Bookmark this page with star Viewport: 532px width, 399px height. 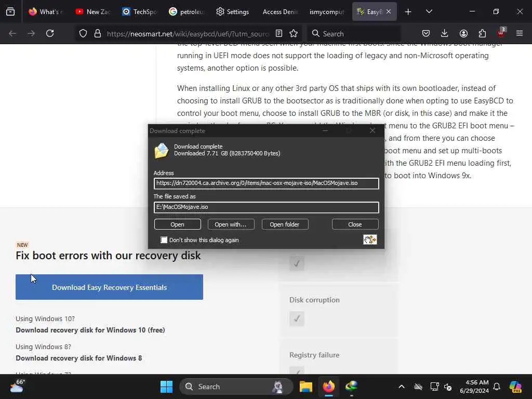(x=294, y=33)
